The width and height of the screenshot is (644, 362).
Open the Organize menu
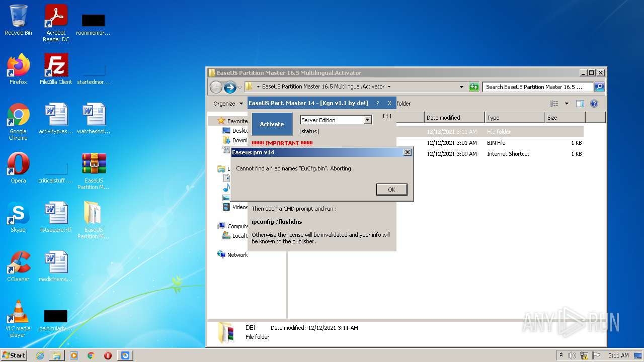tap(227, 104)
